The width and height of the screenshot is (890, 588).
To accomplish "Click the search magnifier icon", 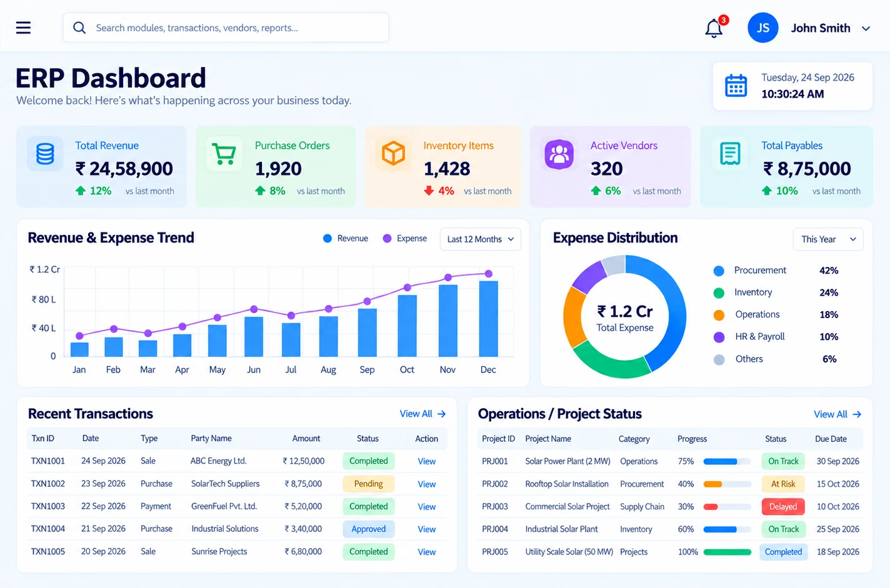I will pyautogui.click(x=79, y=27).
